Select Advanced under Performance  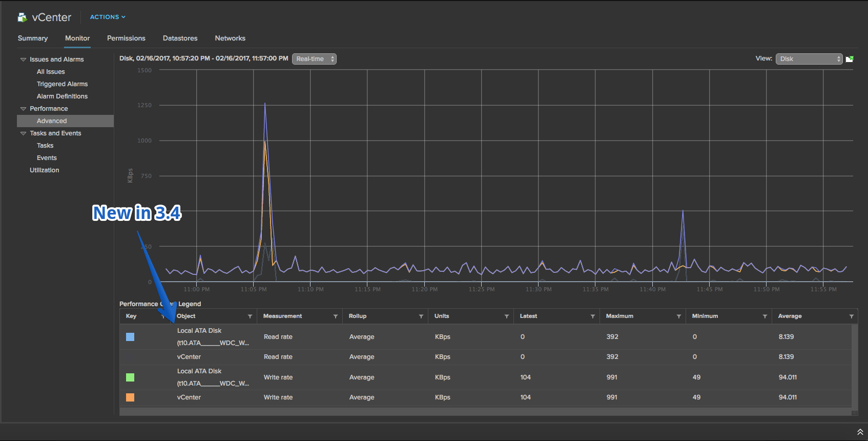point(65,121)
